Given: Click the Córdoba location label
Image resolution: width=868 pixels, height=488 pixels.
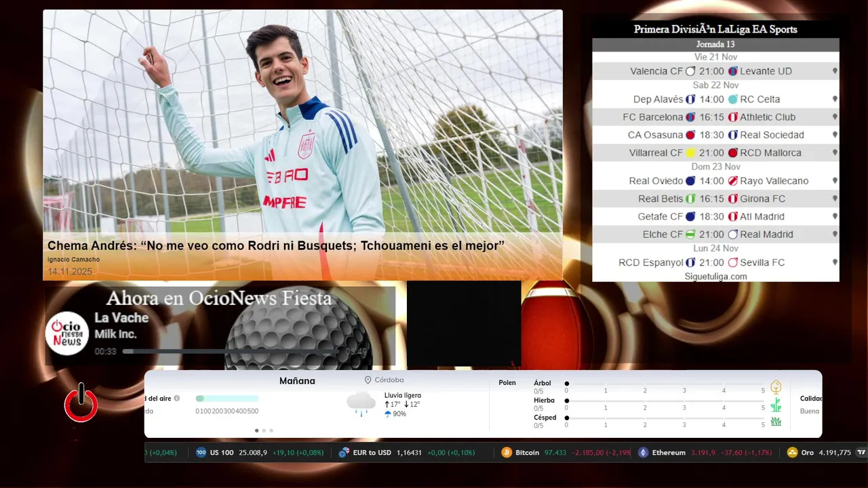Looking at the screenshot, I should click(389, 380).
